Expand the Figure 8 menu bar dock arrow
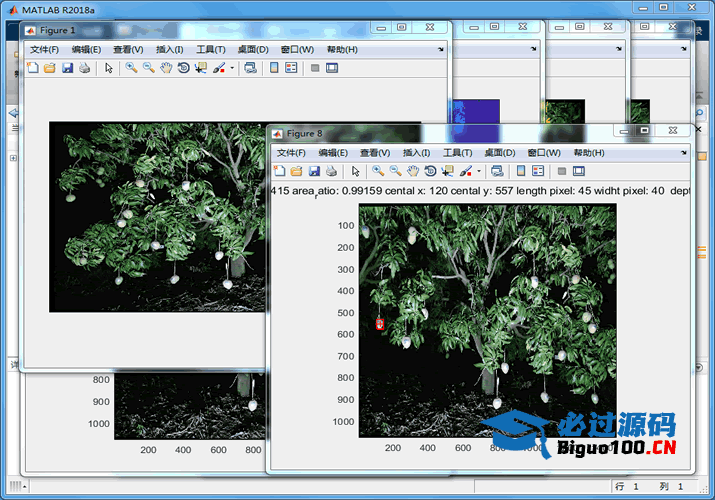This screenshot has width=715, height=500. tap(683, 152)
